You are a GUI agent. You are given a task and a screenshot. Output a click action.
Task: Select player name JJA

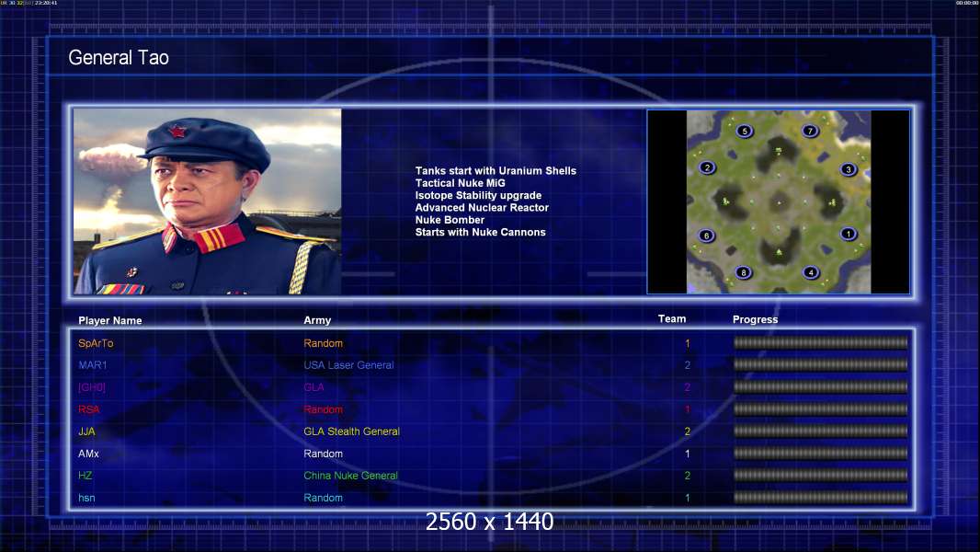(x=86, y=431)
